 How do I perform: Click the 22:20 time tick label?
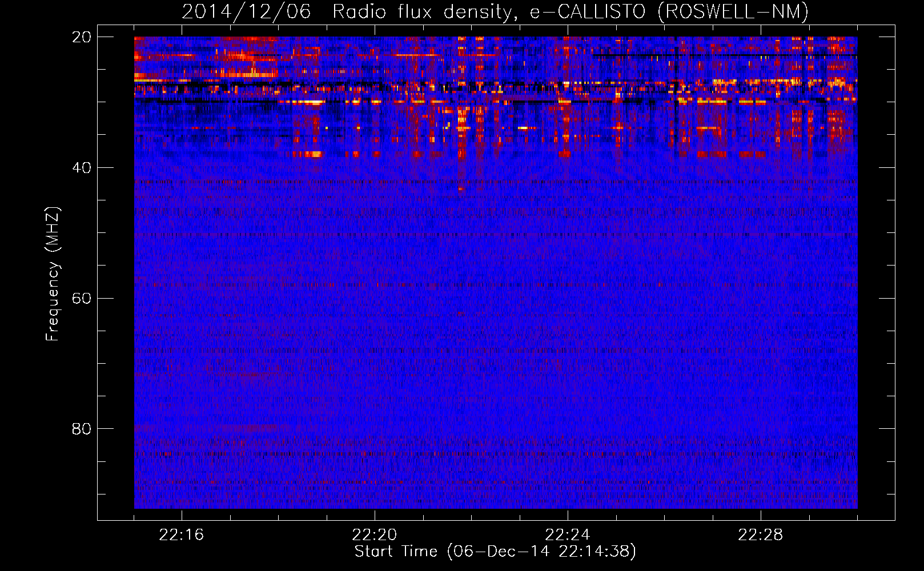(x=375, y=535)
